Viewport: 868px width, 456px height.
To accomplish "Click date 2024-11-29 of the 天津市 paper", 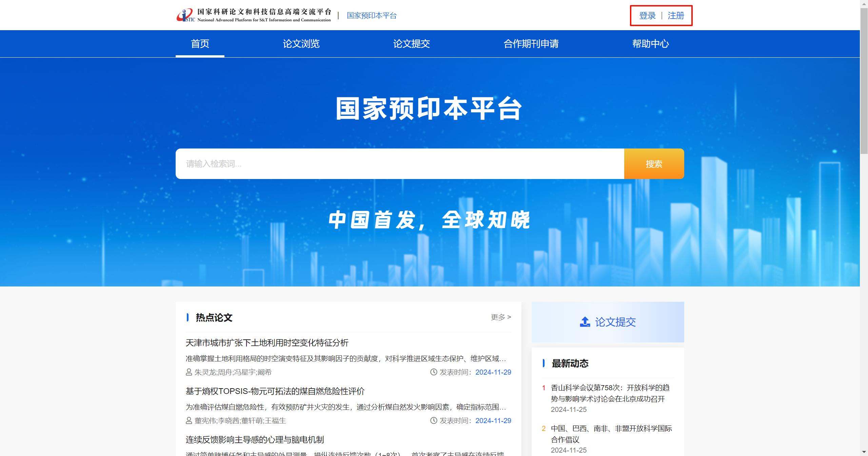I will (x=493, y=372).
